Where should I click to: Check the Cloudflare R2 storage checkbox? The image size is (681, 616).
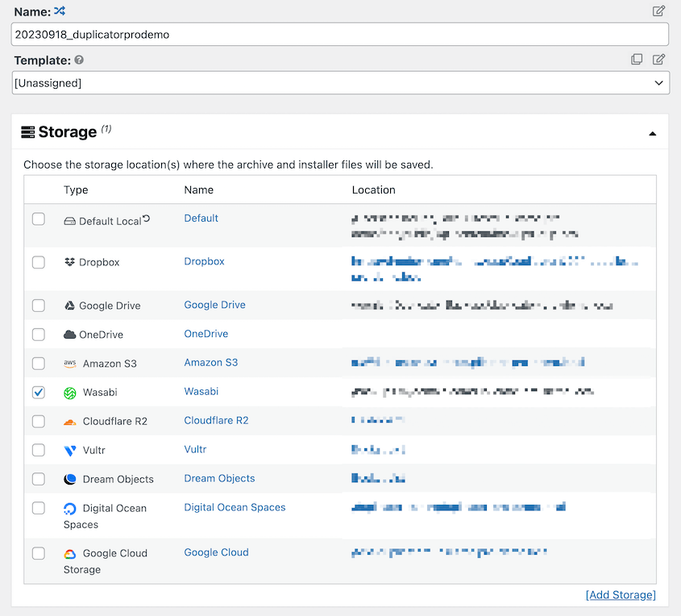(x=39, y=422)
